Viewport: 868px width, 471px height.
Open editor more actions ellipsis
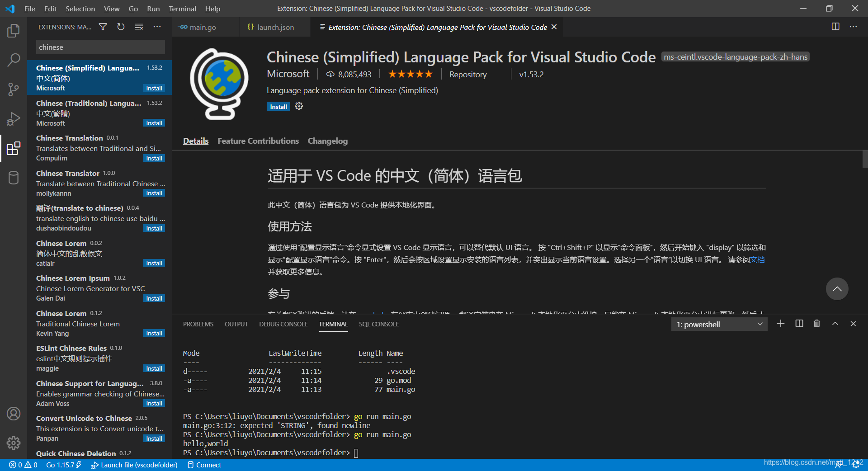(x=853, y=27)
